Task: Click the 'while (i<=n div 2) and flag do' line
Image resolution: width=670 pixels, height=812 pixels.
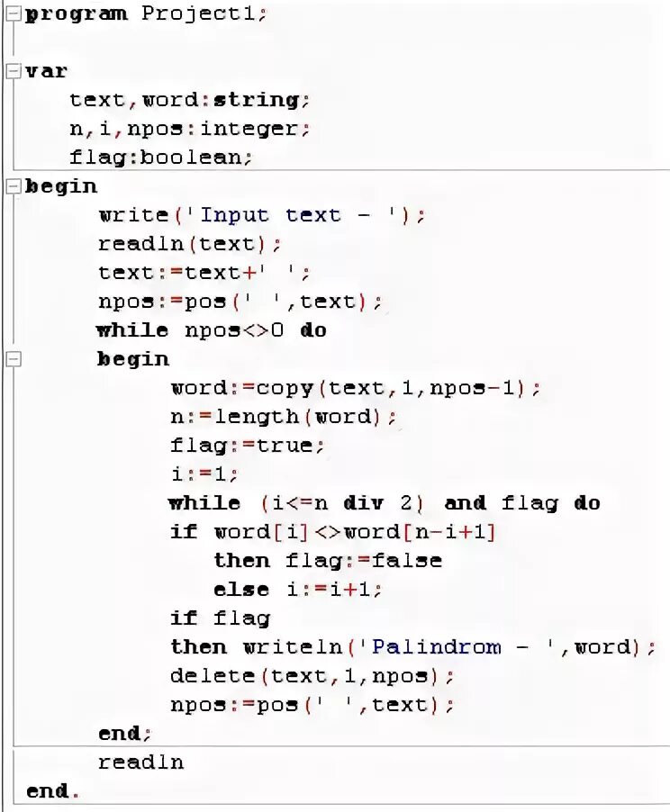Action: point(385,503)
